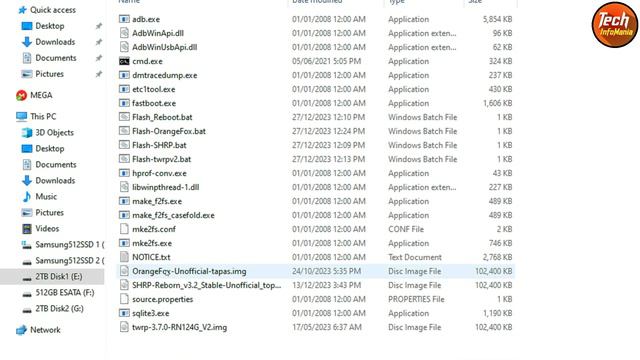
Task: Click the PROPERTIES File type cell
Action: point(416,299)
